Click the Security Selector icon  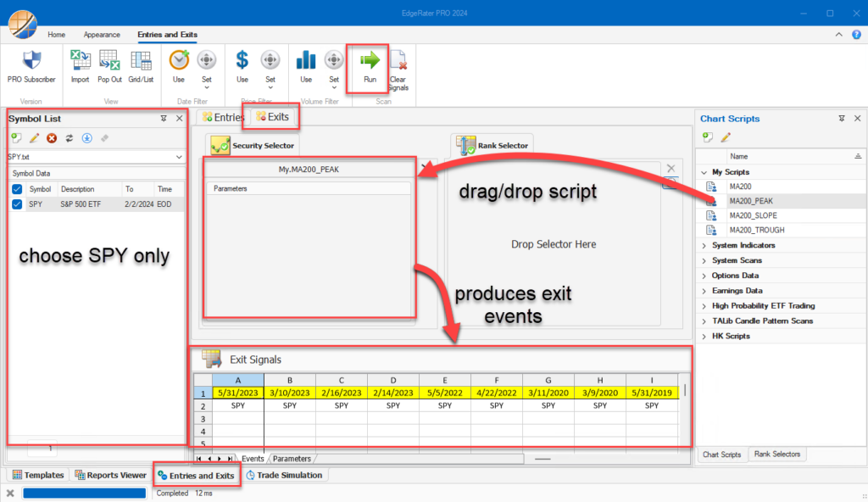point(220,145)
